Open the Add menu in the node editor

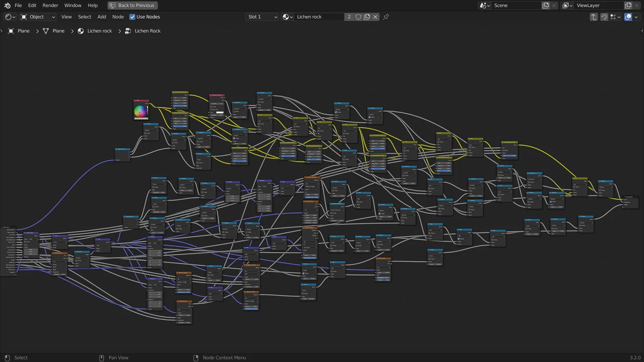101,17
